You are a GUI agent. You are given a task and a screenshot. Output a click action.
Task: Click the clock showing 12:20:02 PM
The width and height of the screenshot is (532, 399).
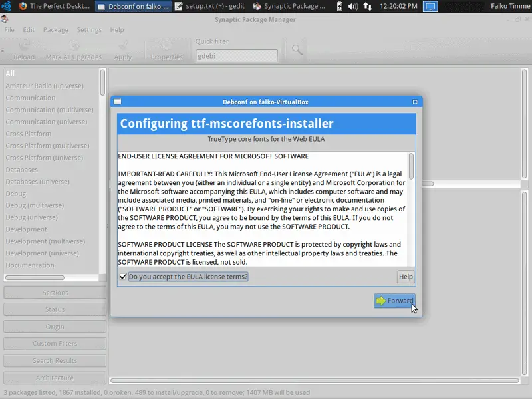tap(398, 6)
